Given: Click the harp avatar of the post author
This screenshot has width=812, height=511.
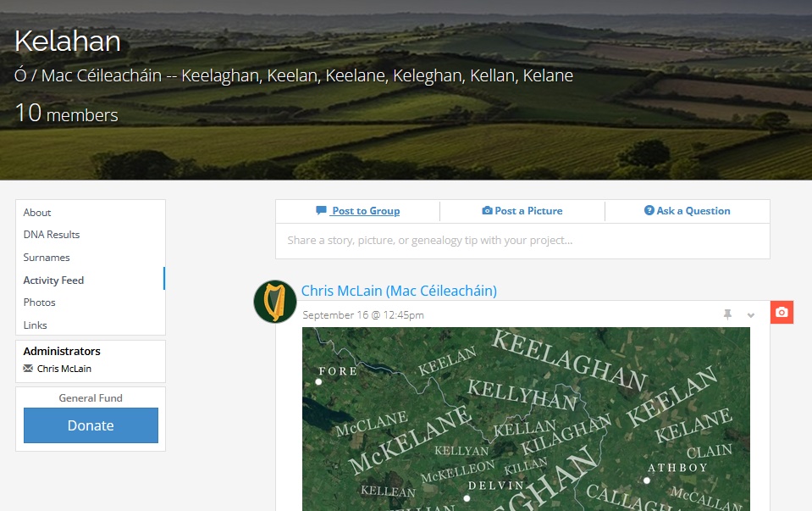Looking at the screenshot, I should [275, 302].
